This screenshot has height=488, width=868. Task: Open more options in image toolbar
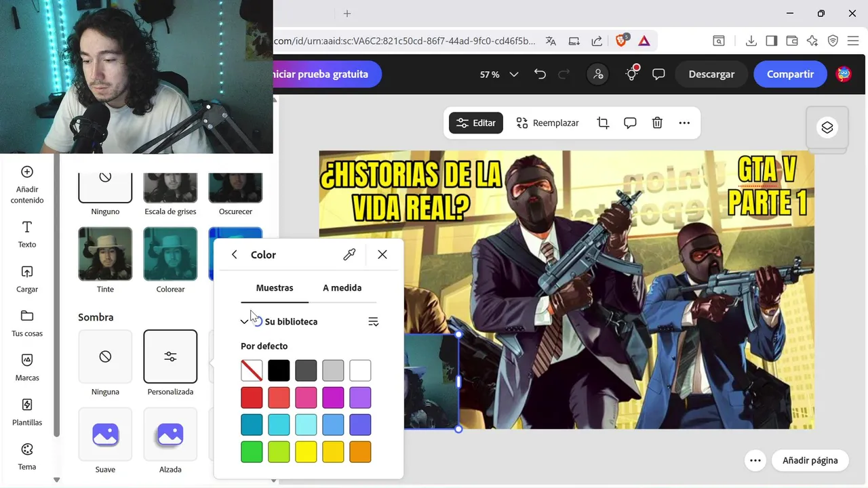tap(684, 123)
